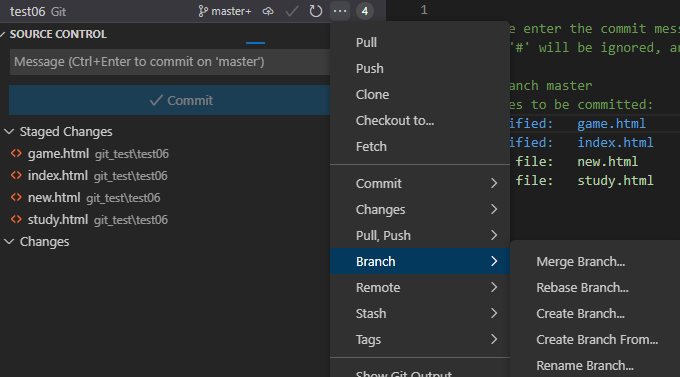Select Fetch from the menu
This screenshot has width=680, height=377.
(x=419, y=147)
